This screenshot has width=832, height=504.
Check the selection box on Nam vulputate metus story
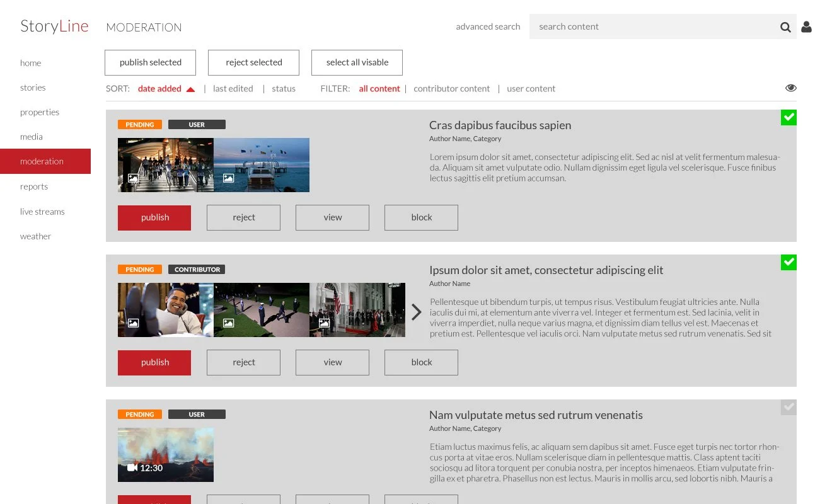[789, 407]
